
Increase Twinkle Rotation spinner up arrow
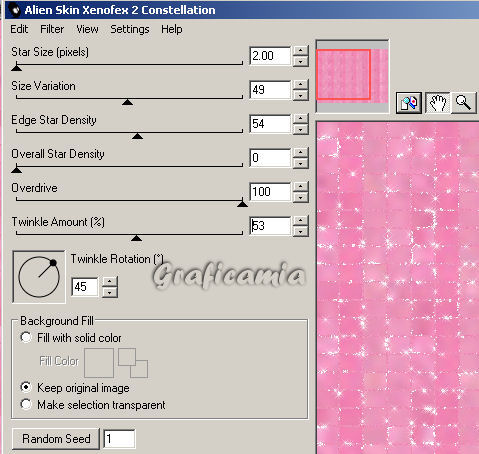coord(110,281)
